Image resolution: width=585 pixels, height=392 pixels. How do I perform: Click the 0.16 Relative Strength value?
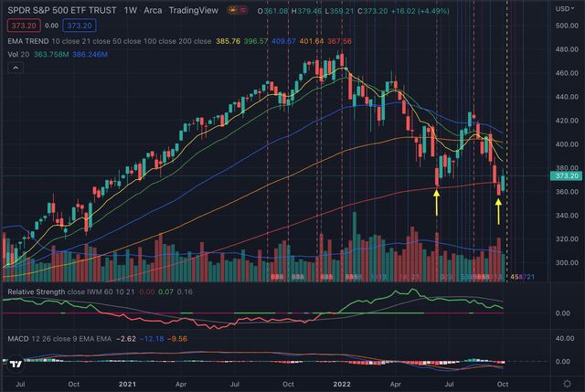click(x=185, y=291)
